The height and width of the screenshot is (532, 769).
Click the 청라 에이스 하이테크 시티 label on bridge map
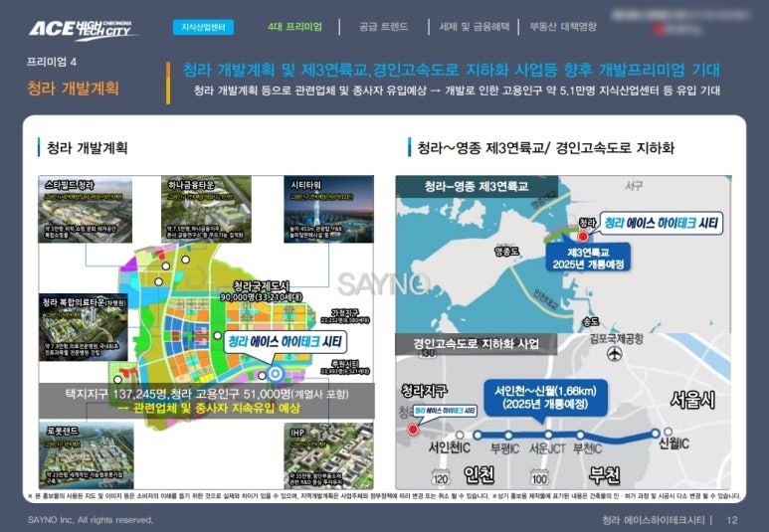click(x=661, y=223)
